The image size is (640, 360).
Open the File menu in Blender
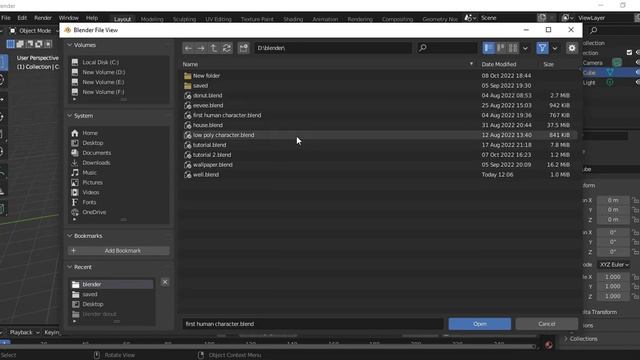pos(6,18)
